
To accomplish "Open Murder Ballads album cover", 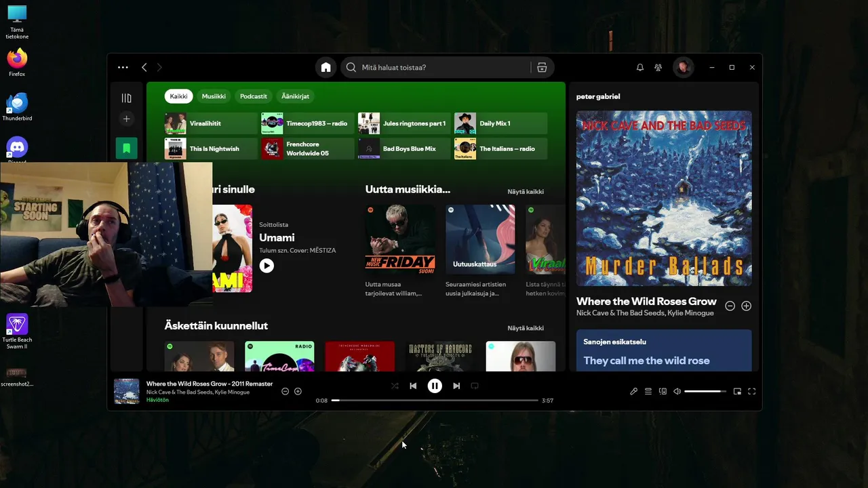I will coord(664,199).
